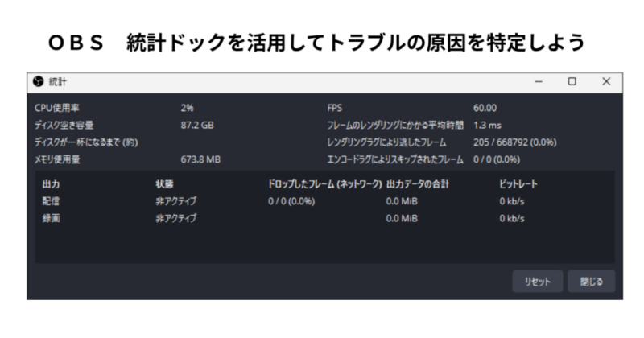
Task: Click the 配信 output row name
Action: (x=51, y=201)
